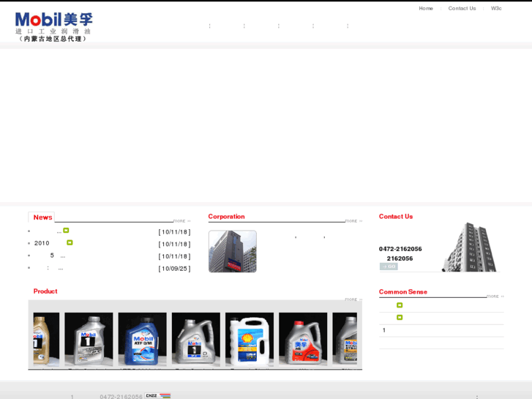Open the blue Mobil ATF D/M product thumbnail
Image resolution: width=532 pixels, height=399 pixels.
pyautogui.click(x=142, y=339)
